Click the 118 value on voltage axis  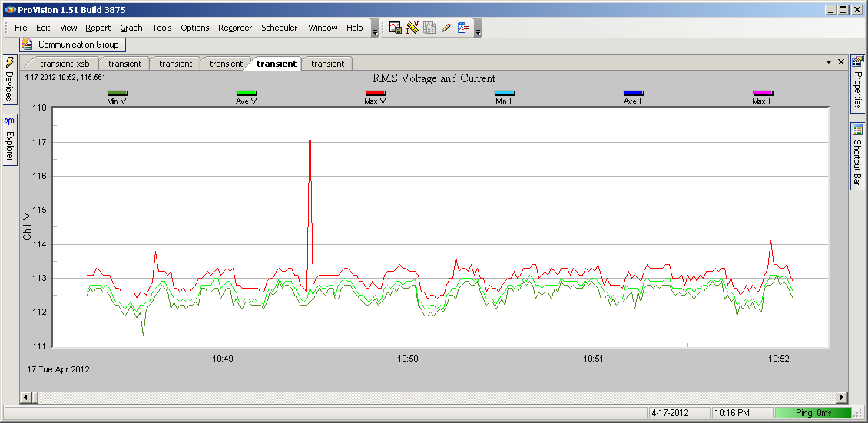(41, 107)
